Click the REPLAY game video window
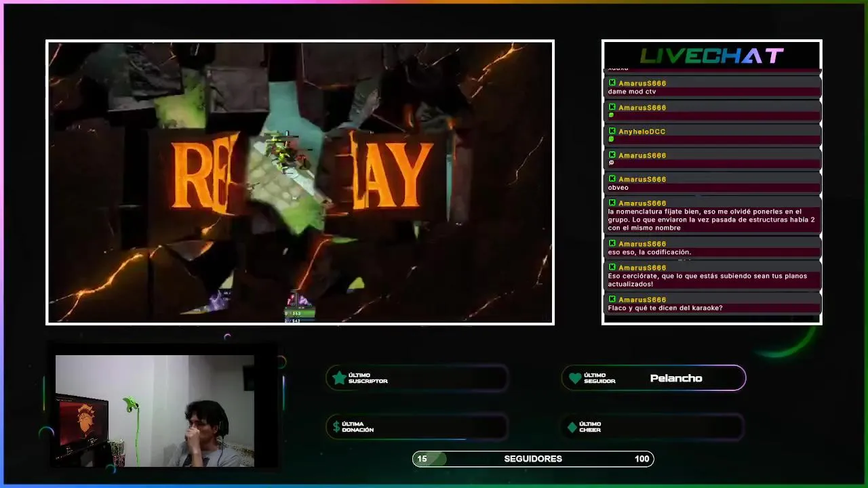The image size is (868, 488). coord(300,182)
